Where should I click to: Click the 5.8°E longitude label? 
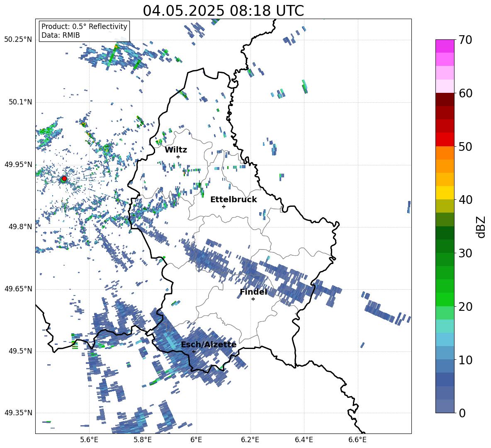pos(143,440)
